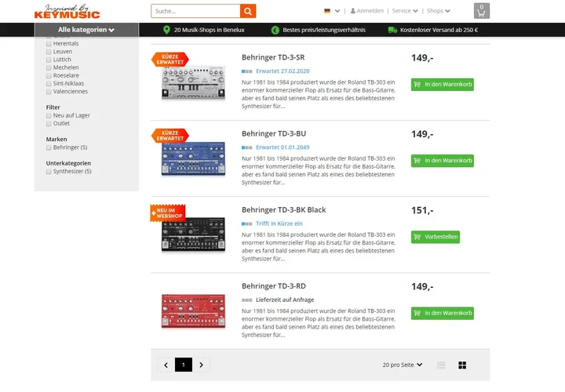Switch to grid view layout icon
The height and width of the screenshot is (392, 565).
tap(462, 365)
